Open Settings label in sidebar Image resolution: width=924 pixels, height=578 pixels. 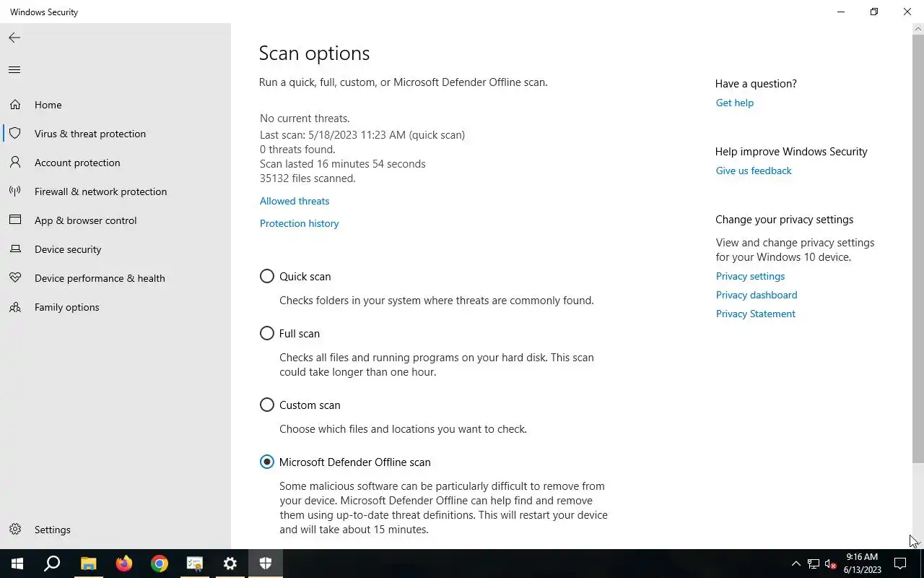pos(52,530)
